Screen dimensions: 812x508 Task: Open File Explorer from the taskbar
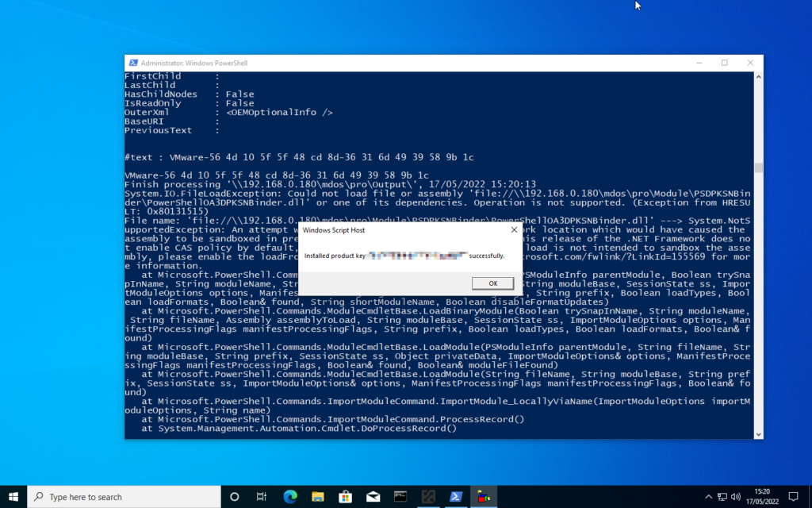tap(317, 497)
